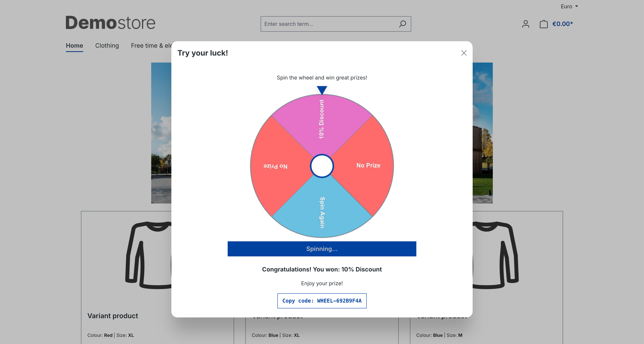Open the user account icon
This screenshot has height=344, width=644.
(526, 24)
